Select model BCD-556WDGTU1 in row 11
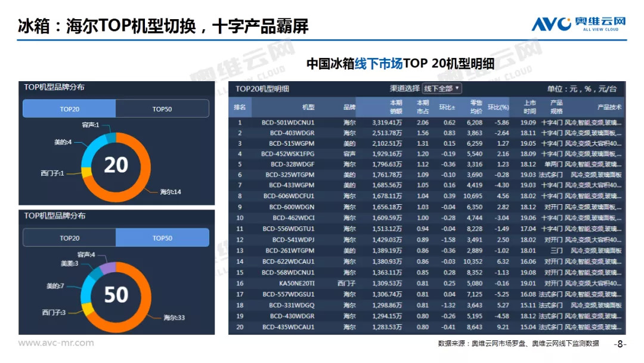The height and width of the screenshot is (363, 644). [x=289, y=229]
